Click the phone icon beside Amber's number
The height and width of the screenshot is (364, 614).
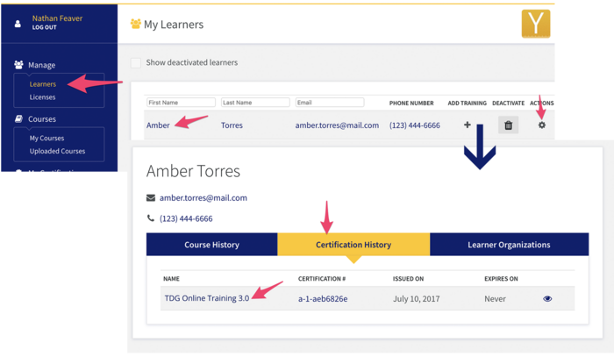(150, 218)
